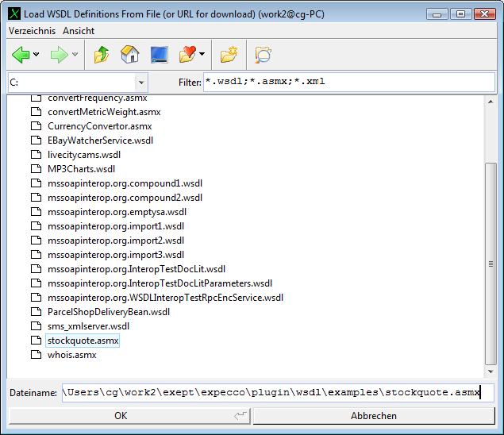Viewport: 504px width, 435px height.
Task: Click the Abbrechen button
Action: [x=374, y=415]
